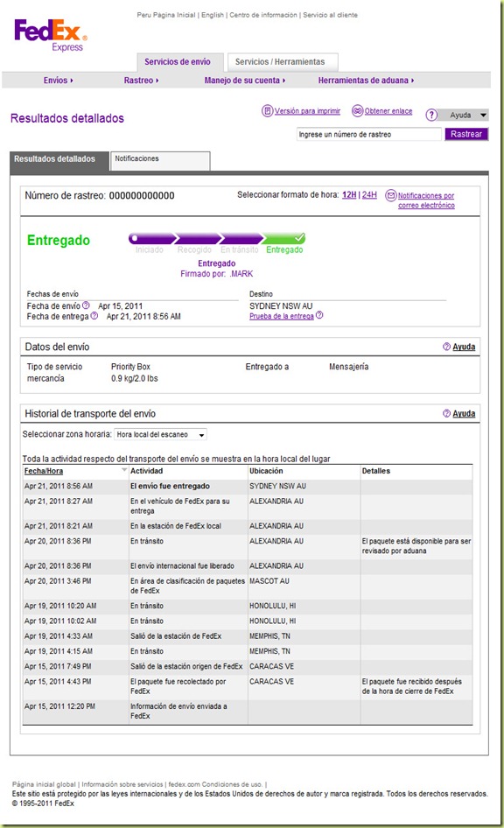Choose 24H time format
Screen dimensions: 504x828
pos(369,195)
